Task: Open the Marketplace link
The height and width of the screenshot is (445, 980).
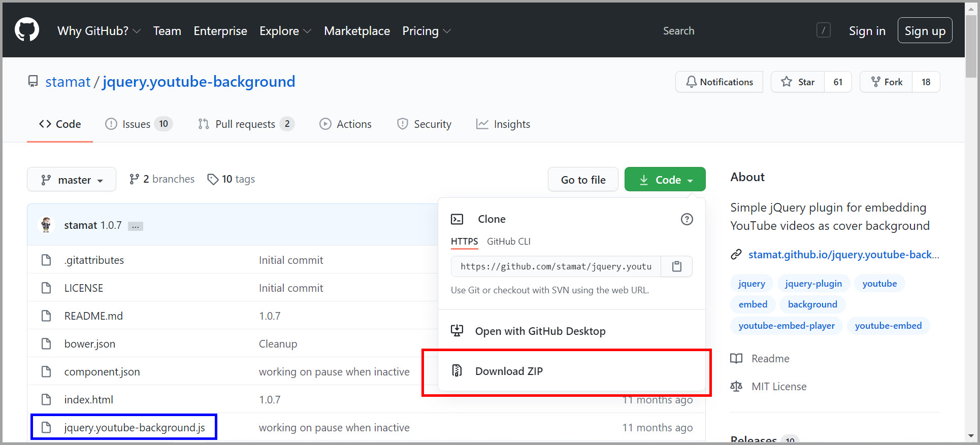Action: pos(357,31)
